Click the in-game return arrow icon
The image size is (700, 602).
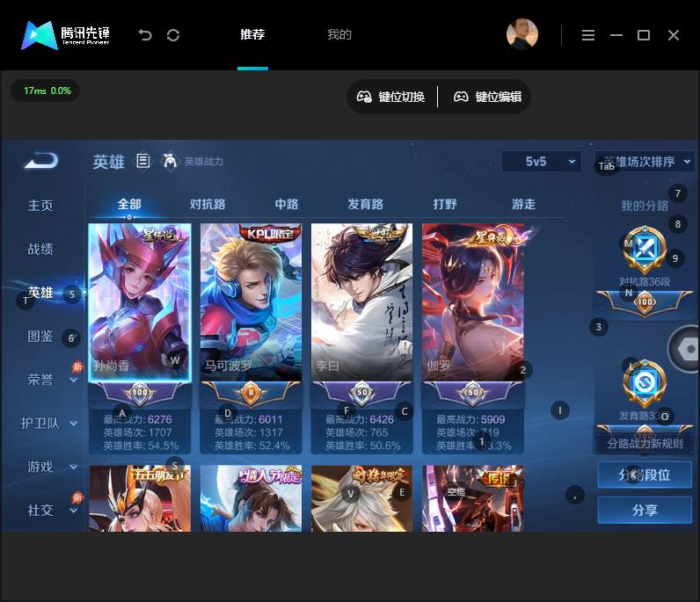(41, 161)
